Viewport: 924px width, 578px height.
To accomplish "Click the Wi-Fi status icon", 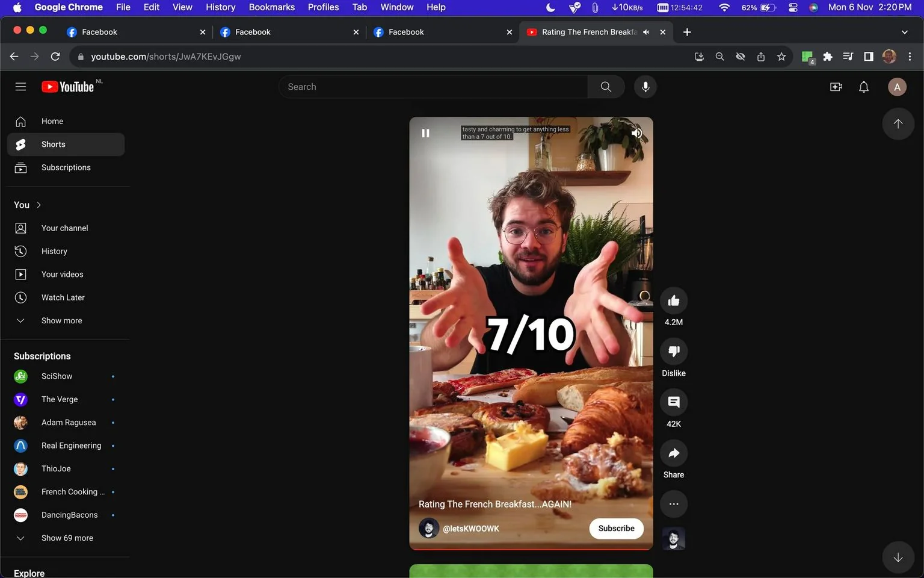I will (x=724, y=7).
